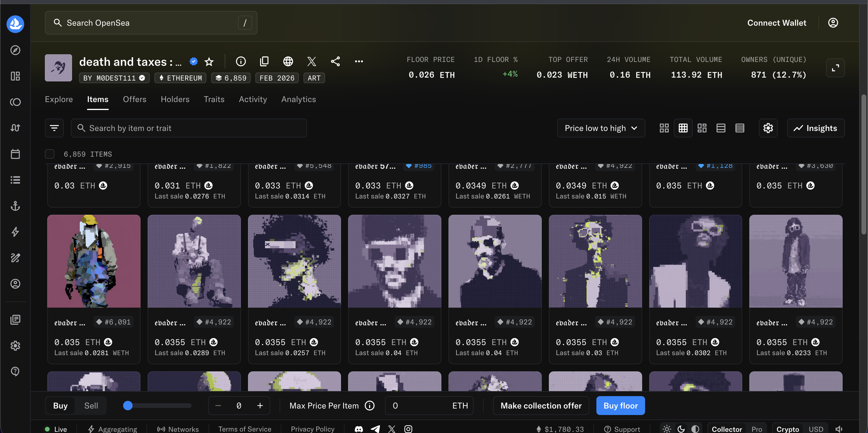The width and height of the screenshot is (868, 433).
Task: Open the more options ellipsis menu
Action: click(359, 61)
